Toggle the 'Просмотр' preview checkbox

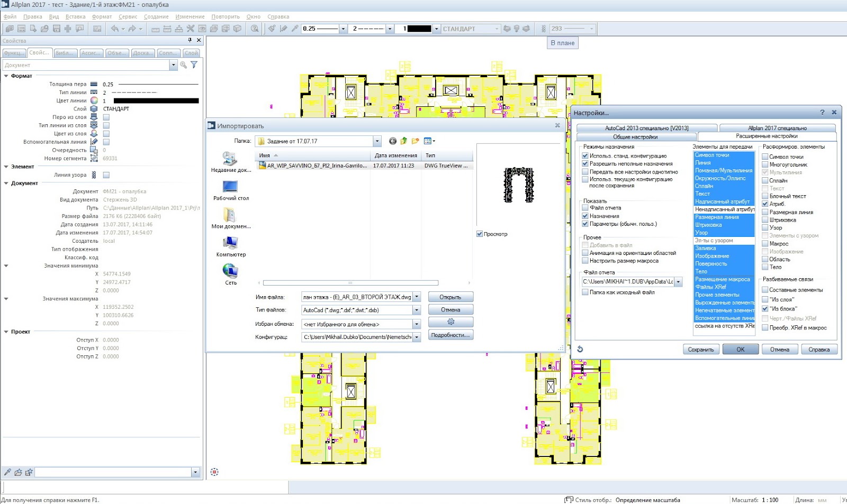point(479,233)
